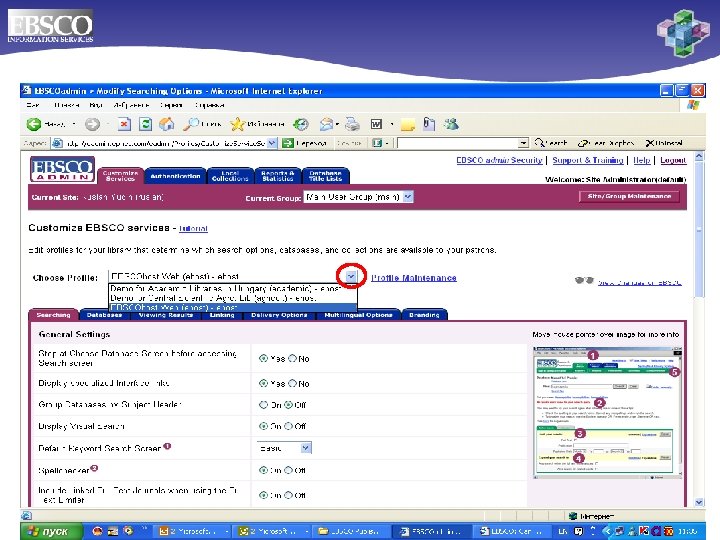The width and height of the screenshot is (720, 540).
Task: Click the Profile Maintenance link
Action: (x=414, y=278)
